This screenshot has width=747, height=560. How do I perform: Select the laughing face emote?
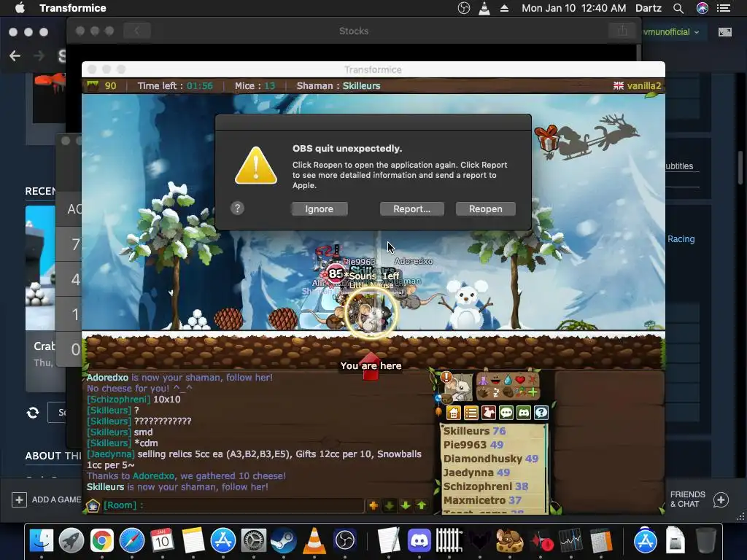point(496,379)
